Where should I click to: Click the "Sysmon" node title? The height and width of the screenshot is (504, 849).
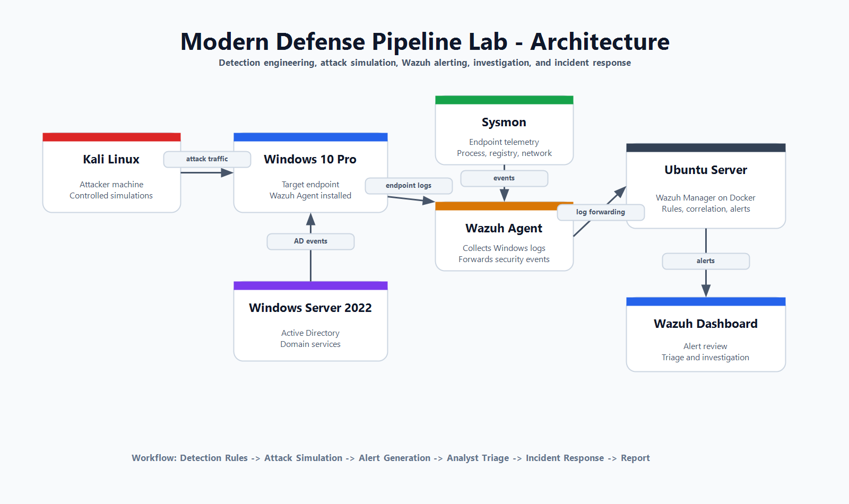[x=504, y=123]
